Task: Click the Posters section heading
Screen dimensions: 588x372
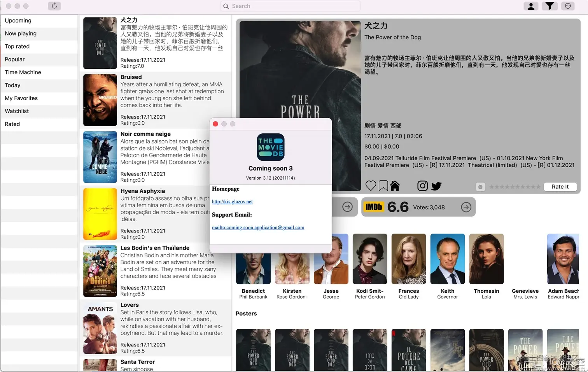Action: click(x=246, y=313)
